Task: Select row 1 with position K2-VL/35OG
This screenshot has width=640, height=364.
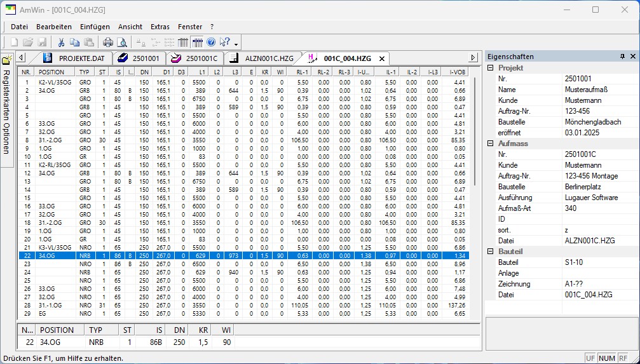Action: click(x=243, y=82)
